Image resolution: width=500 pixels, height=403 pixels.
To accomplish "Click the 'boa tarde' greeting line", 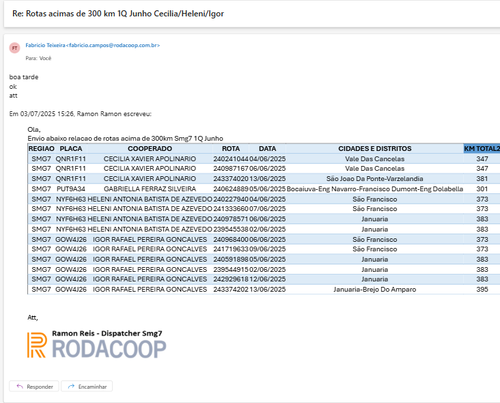I will tap(24, 77).
